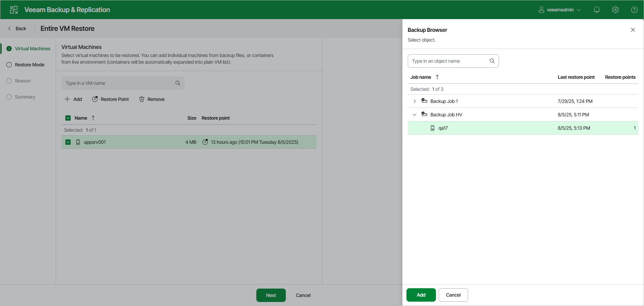The image size is (644, 306).
Task: Open the veeamadmin user menu
Action: coord(560,10)
